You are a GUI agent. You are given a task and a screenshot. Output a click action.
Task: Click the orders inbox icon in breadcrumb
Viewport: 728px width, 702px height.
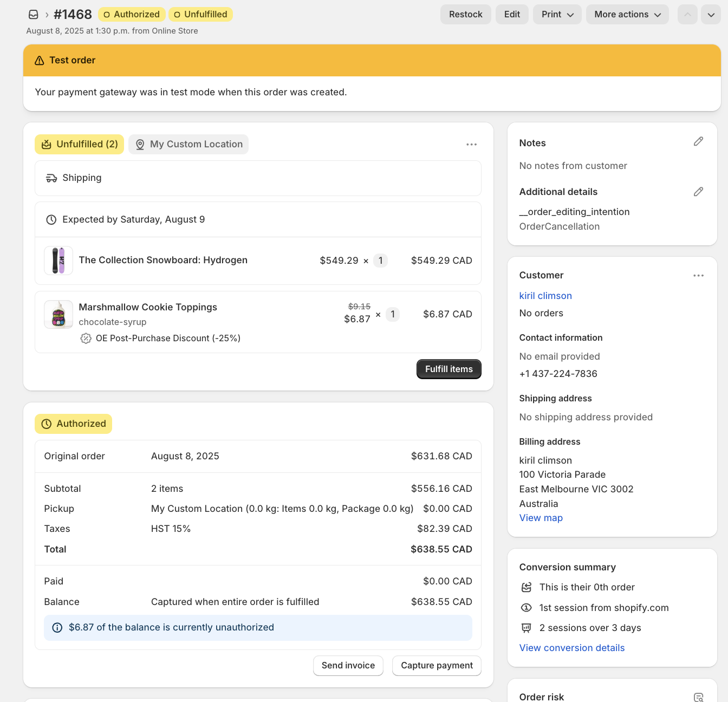coord(34,15)
